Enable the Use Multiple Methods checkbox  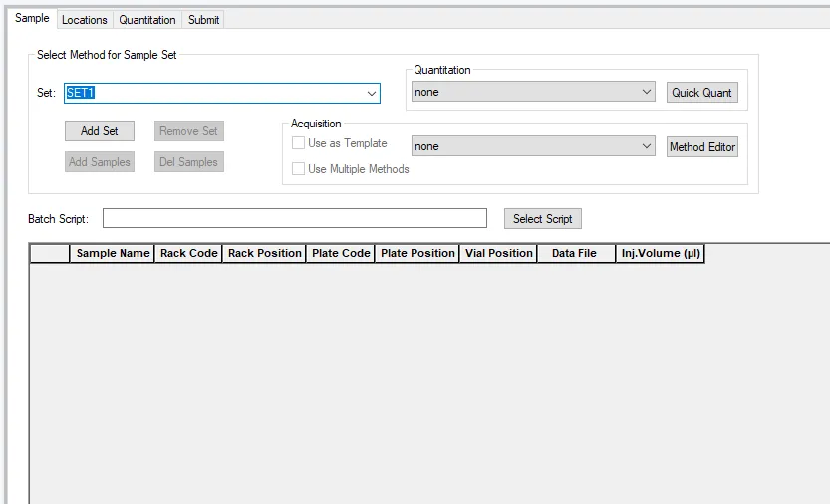(x=299, y=169)
